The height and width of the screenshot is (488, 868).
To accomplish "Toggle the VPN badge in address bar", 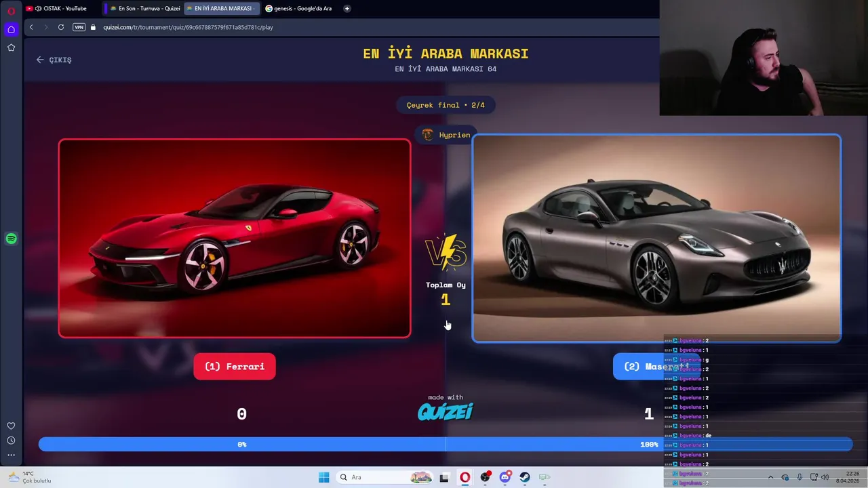I will pyautogui.click(x=79, y=27).
